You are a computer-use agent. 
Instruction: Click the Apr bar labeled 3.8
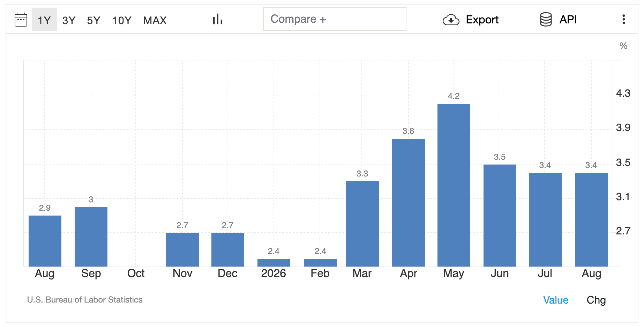(409, 203)
